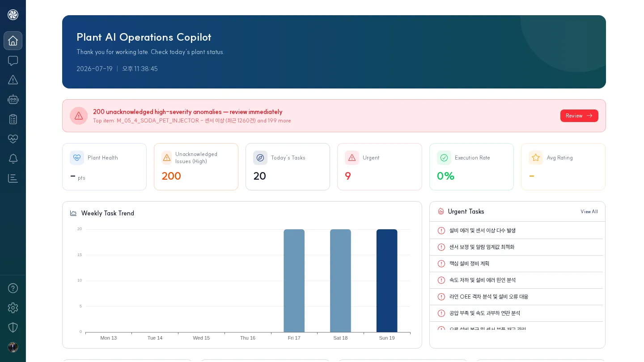This screenshot has width=644, height=362.
Task: Click the Avg Rating star icon
Action: click(x=536, y=158)
